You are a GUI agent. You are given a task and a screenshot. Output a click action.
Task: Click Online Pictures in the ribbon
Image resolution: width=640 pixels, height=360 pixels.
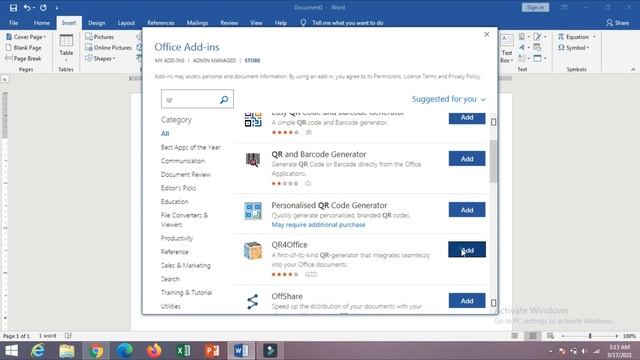108,48
